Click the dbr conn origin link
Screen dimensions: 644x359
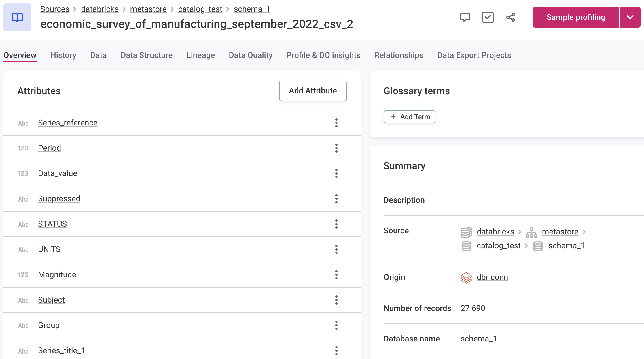pos(493,277)
